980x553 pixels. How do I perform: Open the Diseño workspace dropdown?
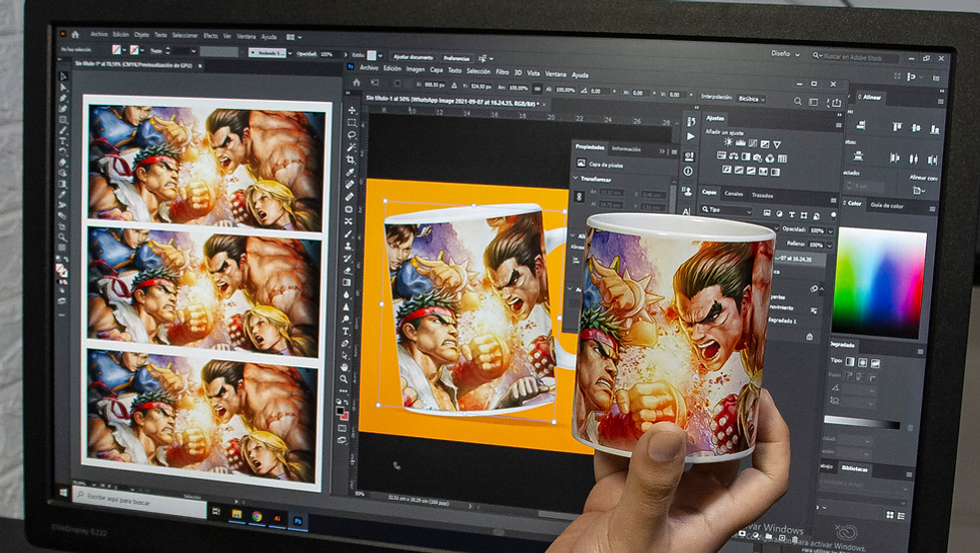point(785,54)
